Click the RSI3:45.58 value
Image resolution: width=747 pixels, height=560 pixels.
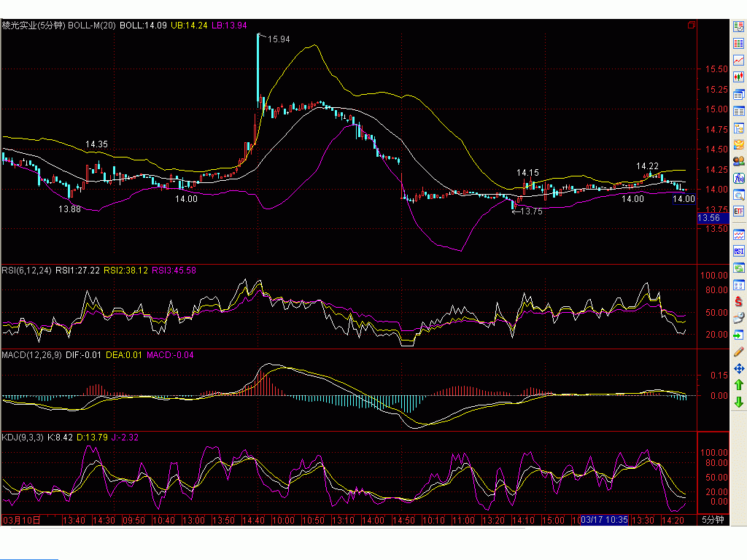(174, 271)
